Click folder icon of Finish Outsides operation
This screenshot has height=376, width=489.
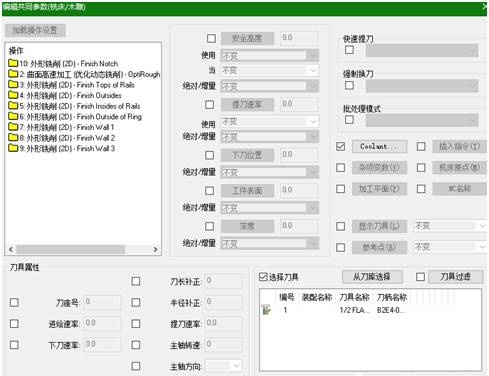[x=13, y=95]
